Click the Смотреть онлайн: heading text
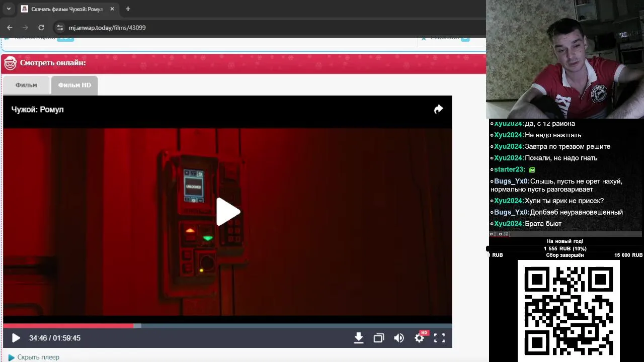The image size is (644, 362). 53,63
